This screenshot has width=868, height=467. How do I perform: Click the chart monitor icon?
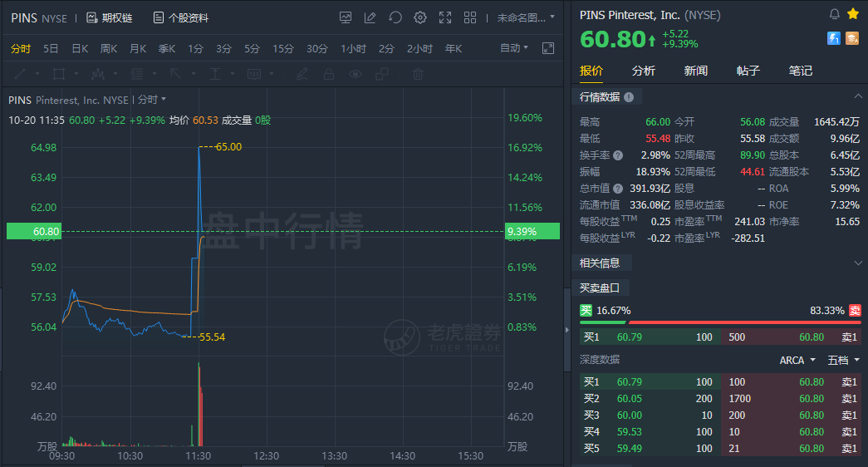pos(346,17)
